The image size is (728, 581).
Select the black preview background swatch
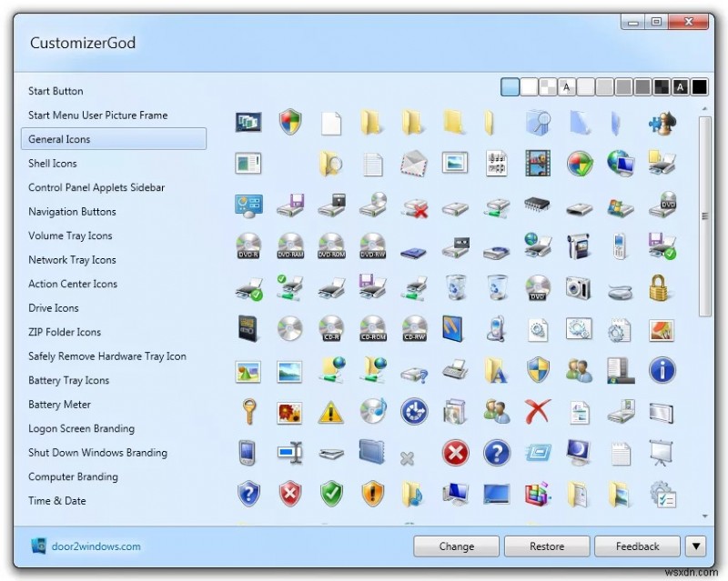coord(699,87)
